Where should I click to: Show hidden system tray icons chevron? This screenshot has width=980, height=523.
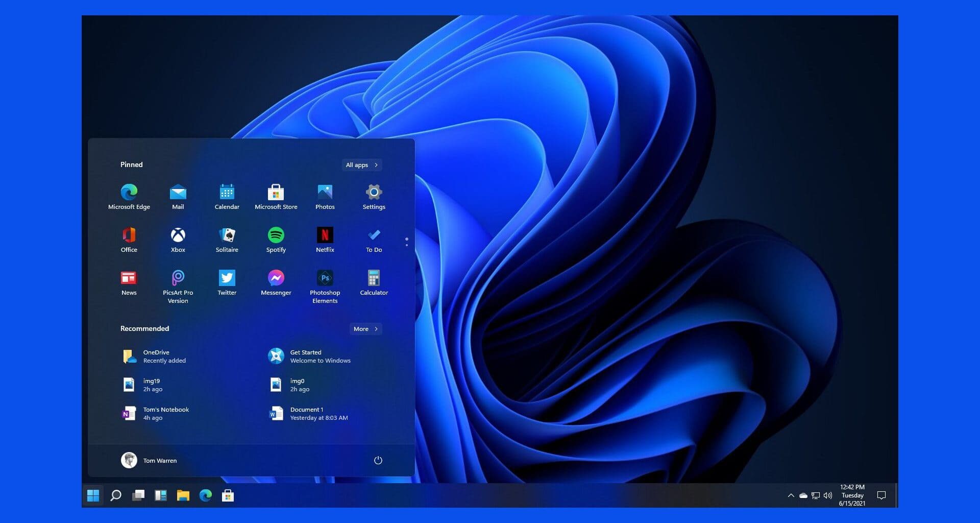[791, 495]
